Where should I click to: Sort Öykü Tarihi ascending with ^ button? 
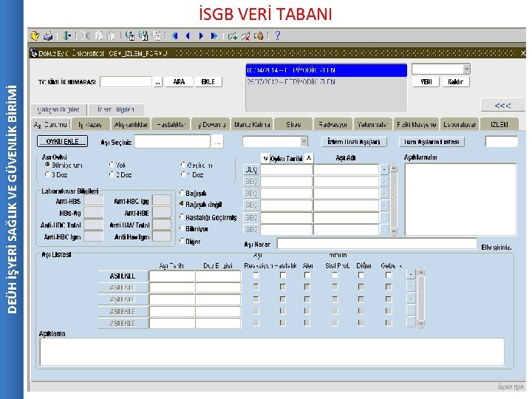click(309, 158)
